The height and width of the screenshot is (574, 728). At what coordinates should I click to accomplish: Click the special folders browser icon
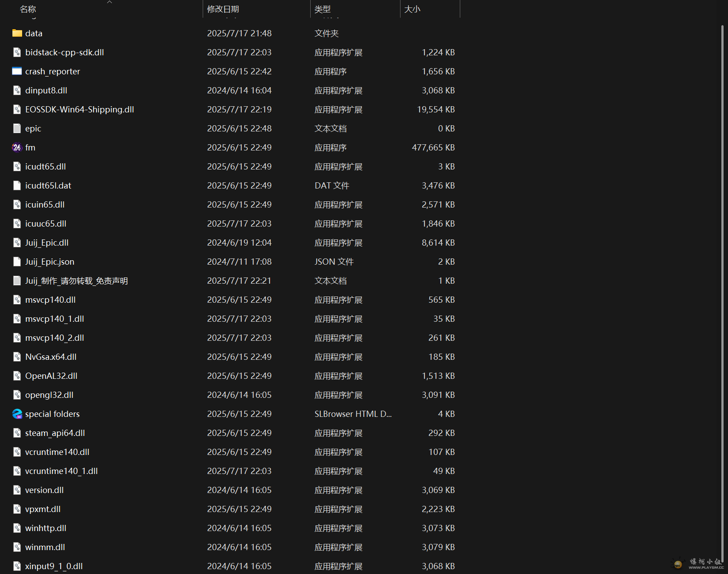pos(17,414)
